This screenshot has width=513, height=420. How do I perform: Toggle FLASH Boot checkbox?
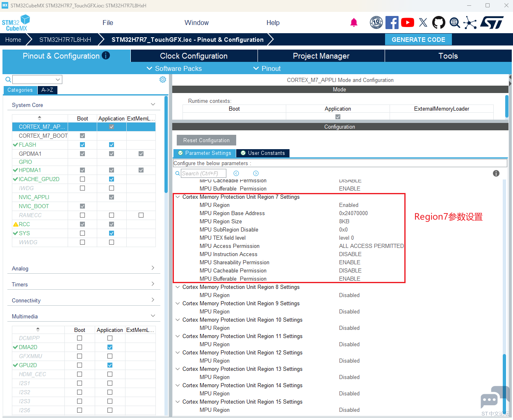[82, 145]
